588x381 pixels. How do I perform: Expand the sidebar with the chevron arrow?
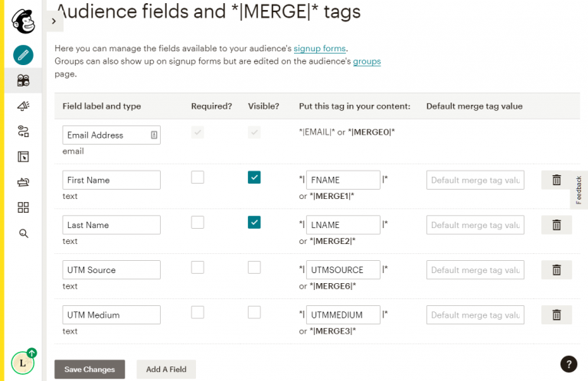(x=54, y=21)
